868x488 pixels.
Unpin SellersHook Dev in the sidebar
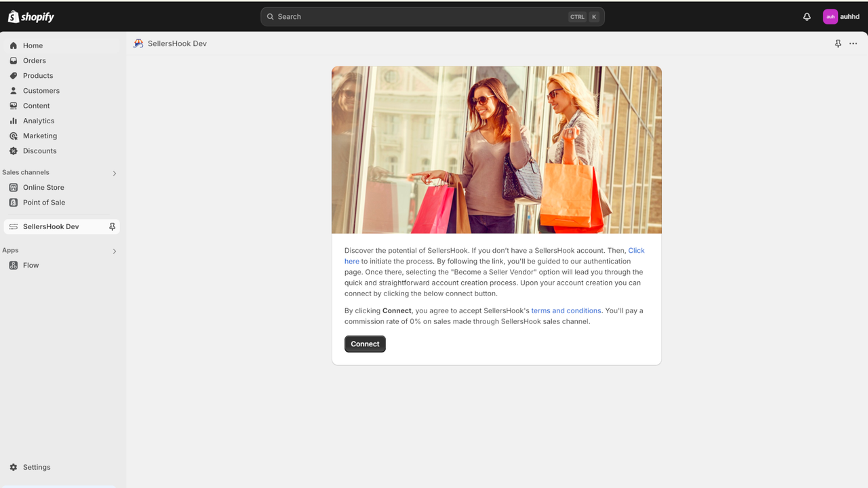click(x=113, y=226)
